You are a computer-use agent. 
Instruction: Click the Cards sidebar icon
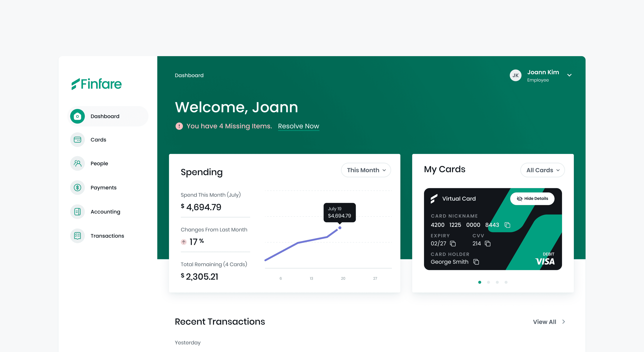tap(78, 140)
